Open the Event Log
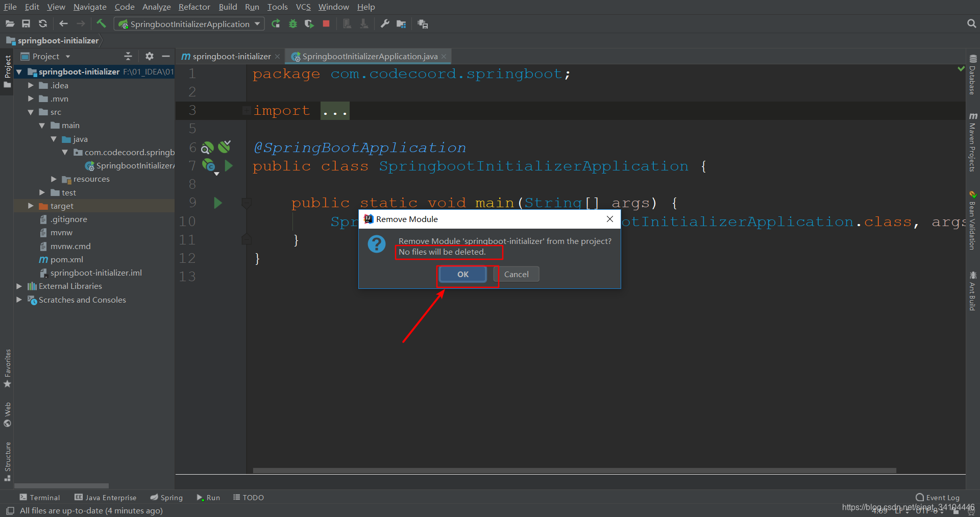980x517 pixels. pyautogui.click(x=938, y=497)
